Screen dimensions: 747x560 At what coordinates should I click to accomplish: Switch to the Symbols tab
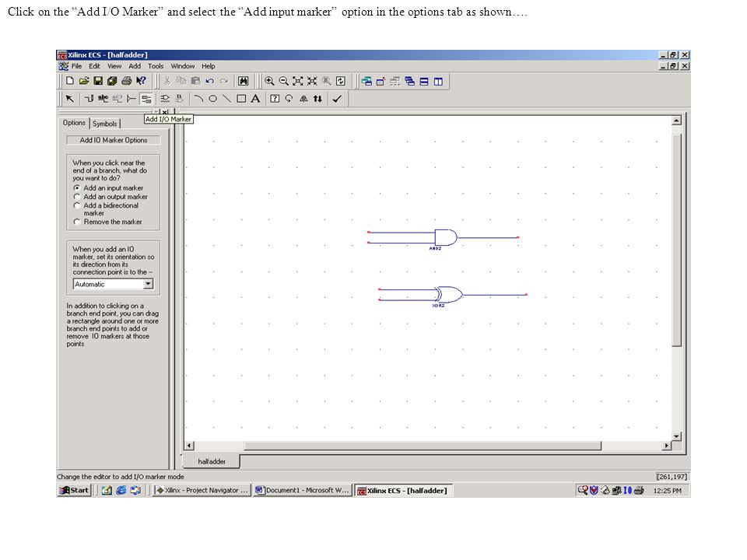105,124
